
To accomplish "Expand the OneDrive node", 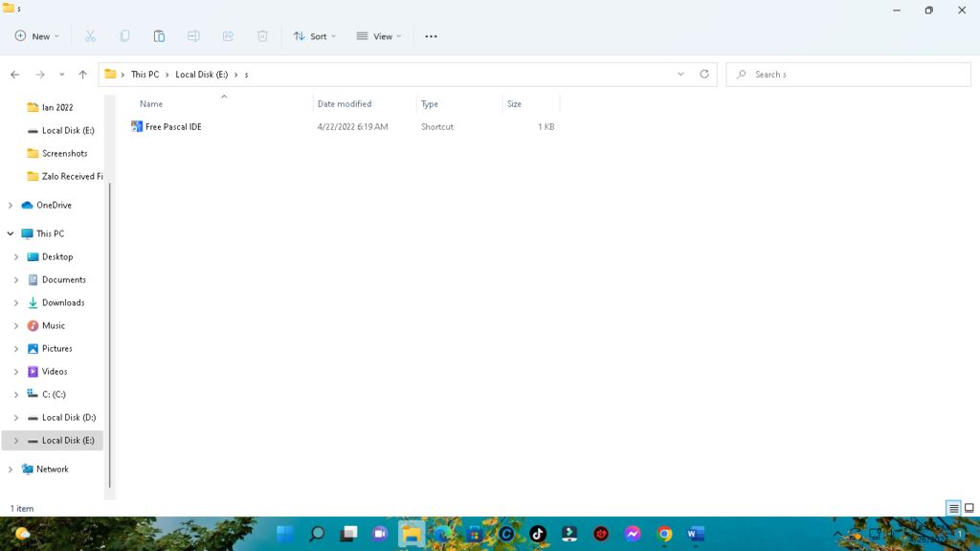I will tap(10, 205).
